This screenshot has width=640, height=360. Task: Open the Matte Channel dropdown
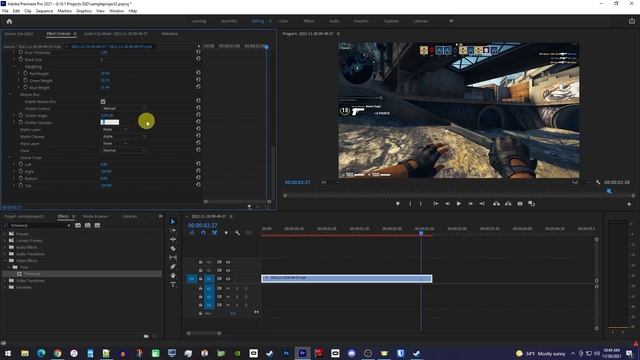(124, 136)
